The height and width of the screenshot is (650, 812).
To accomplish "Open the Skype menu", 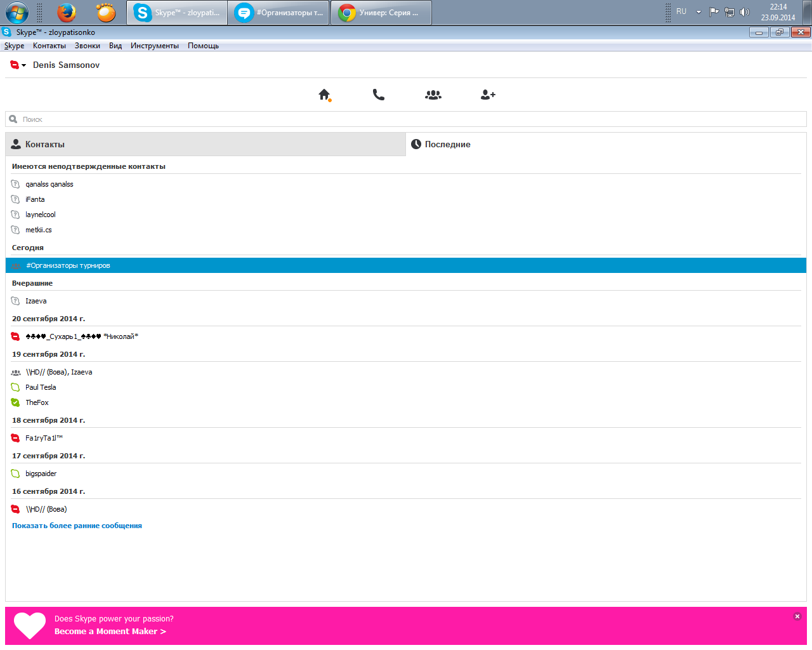I will coord(14,46).
